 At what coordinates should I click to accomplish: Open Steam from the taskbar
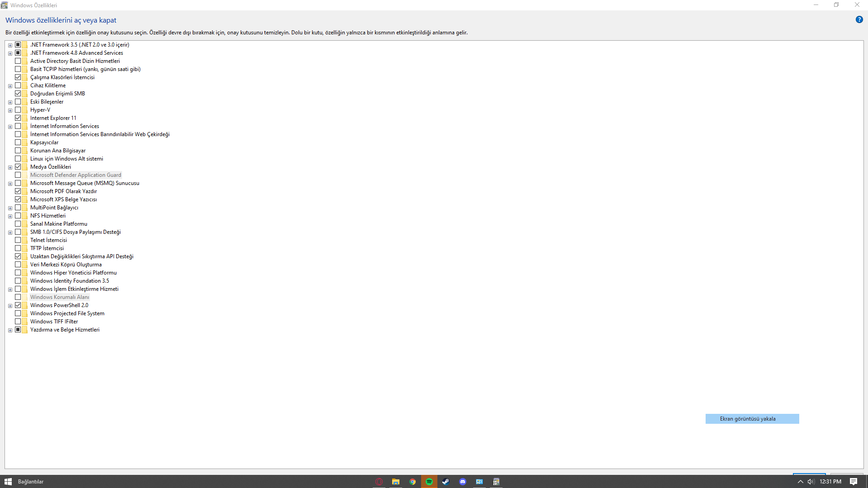coord(446,482)
